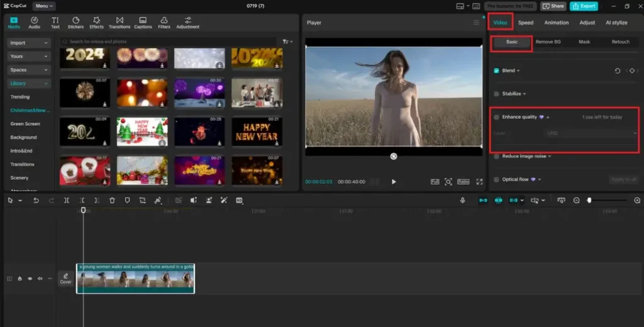
Task: Click the search videos and photos field
Action: coord(169,42)
